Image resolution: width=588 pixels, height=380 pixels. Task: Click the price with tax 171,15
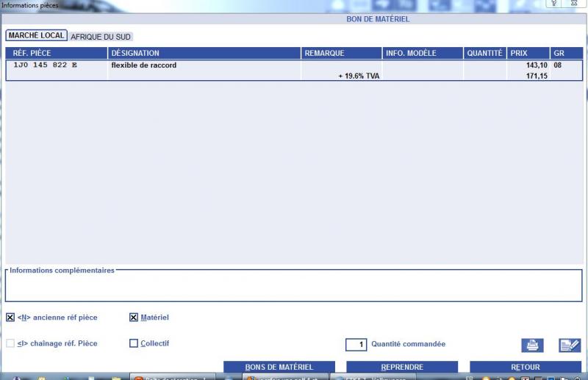coord(537,76)
